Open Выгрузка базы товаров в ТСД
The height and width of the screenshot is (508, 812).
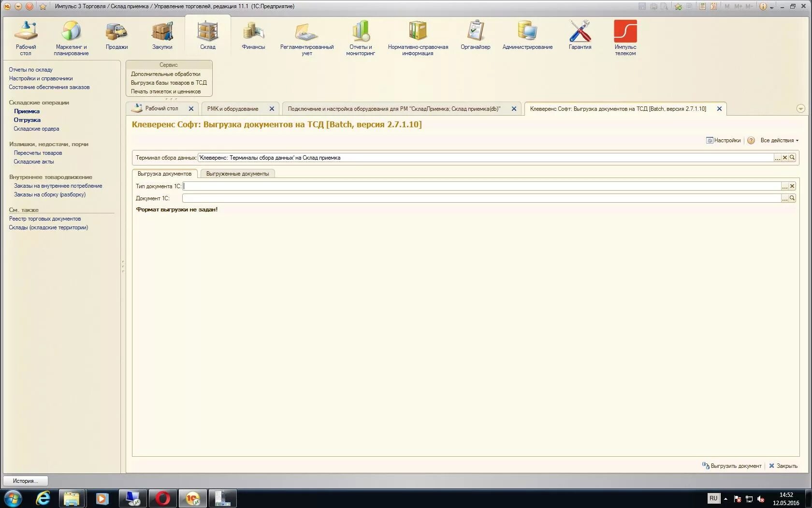(169, 83)
